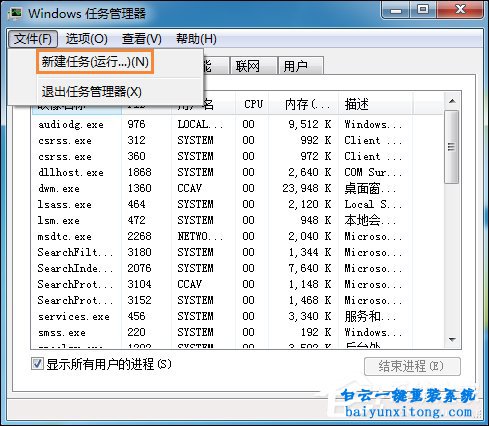489x426 pixels.
Task: Click memory value 23,948 K
Action: [307, 188]
